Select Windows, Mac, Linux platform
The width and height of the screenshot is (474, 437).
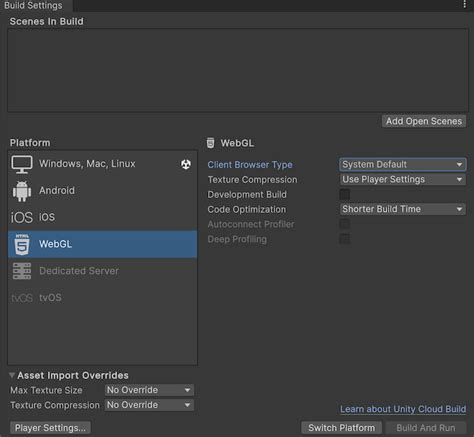102,164
